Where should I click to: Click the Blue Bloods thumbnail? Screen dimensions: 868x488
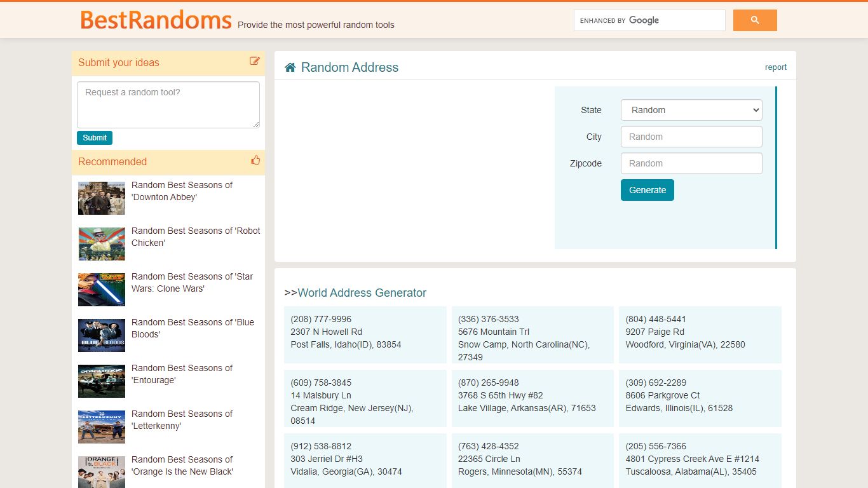point(102,335)
